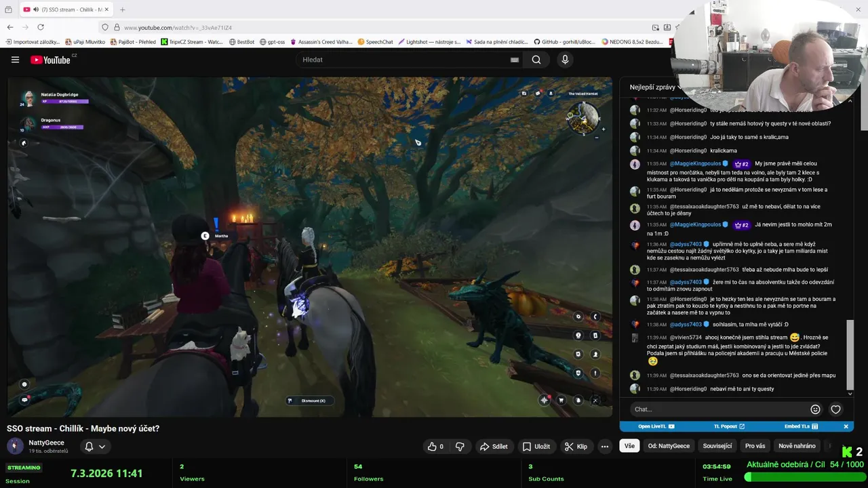868x488 pixels.
Task: Zoom in the minimap with plus
Action: pos(603,129)
